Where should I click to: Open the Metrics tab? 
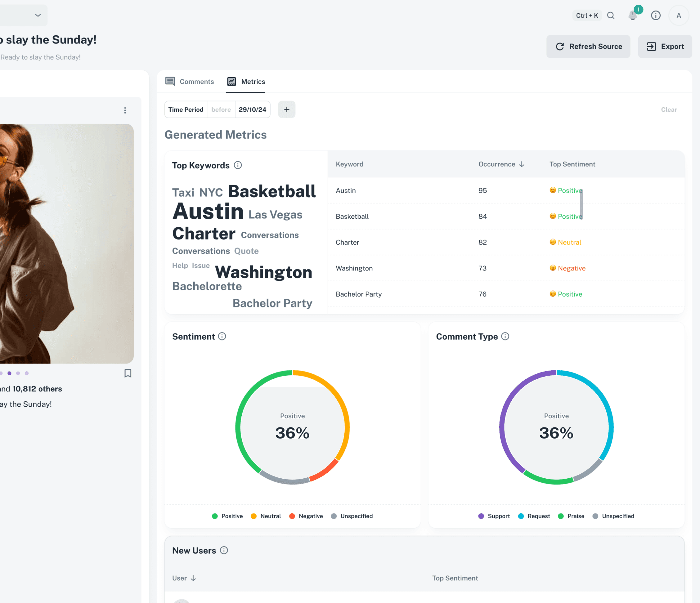[x=246, y=81]
